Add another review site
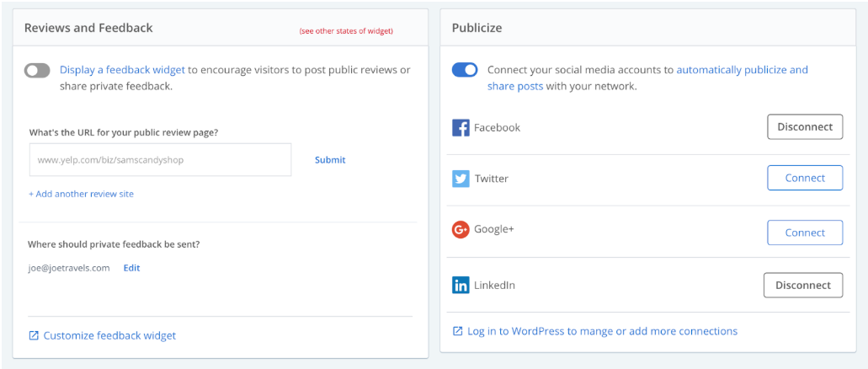The image size is (868, 369). click(82, 194)
